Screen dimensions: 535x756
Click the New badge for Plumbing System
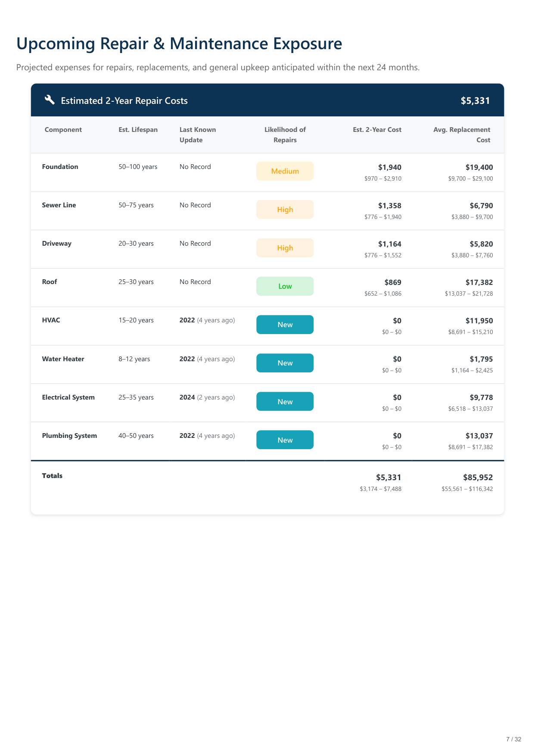pyautogui.click(x=285, y=440)
